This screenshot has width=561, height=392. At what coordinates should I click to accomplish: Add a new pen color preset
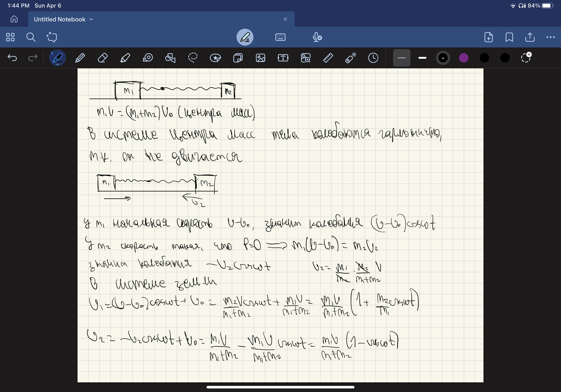[x=526, y=57]
